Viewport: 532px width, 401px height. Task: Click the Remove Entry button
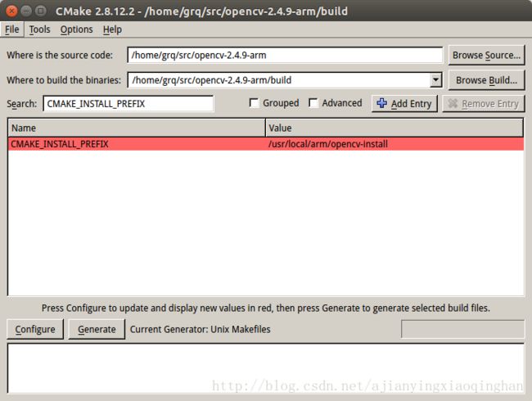coord(484,103)
